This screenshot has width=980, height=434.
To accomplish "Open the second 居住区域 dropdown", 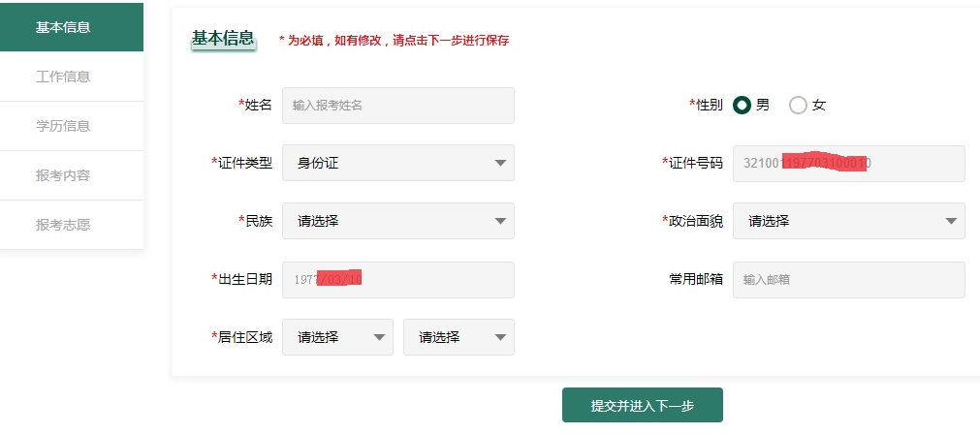I will pyautogui.click(x=458, y=337).
